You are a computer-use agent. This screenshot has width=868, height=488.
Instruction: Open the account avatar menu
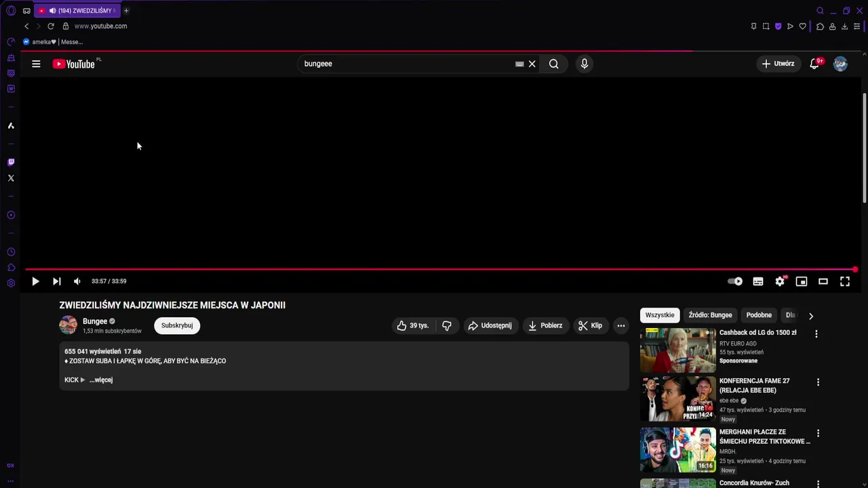840,64
